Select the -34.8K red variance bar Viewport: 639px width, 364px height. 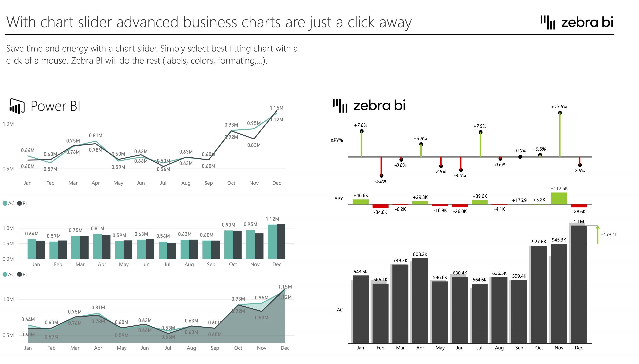pos(380,206)
